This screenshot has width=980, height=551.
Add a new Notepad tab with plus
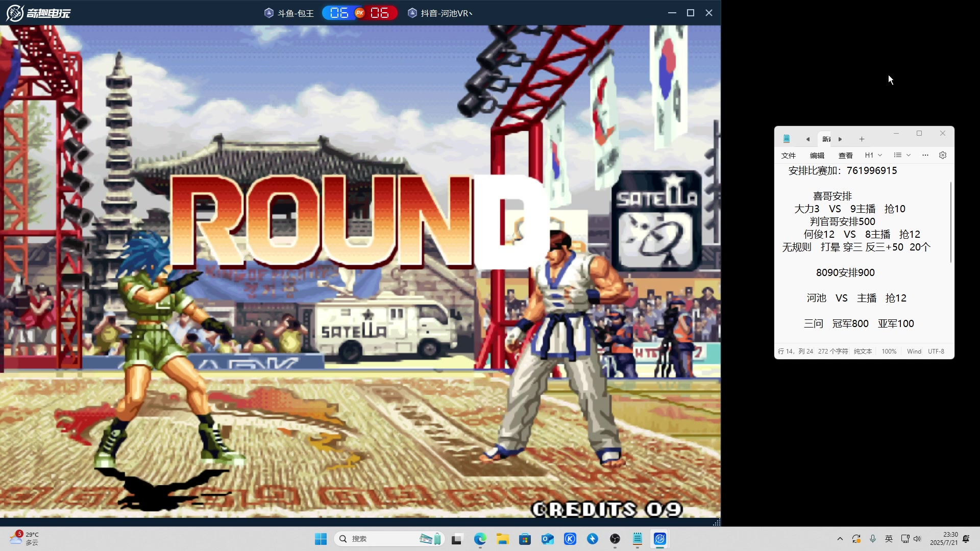tap(862, 139)
